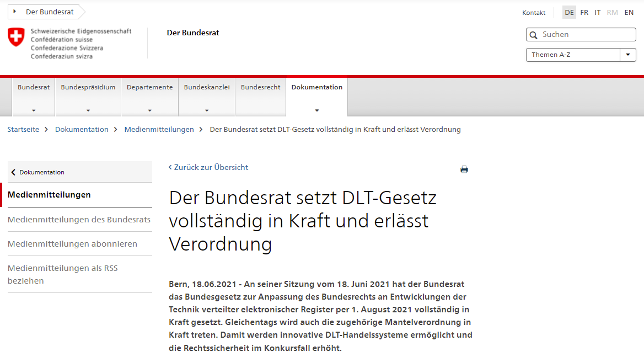Click the Startseite breadcrumb link
644x362 pixels.
pyautogui.click(x=23, y=129)
